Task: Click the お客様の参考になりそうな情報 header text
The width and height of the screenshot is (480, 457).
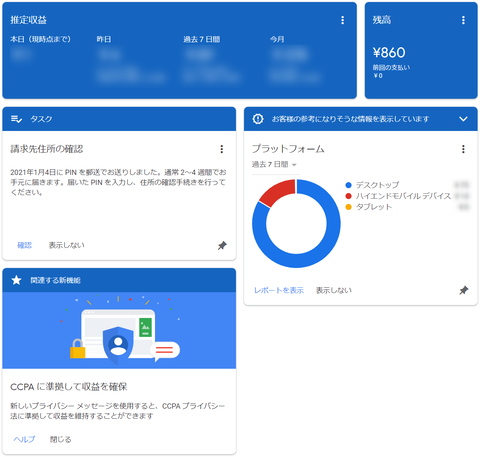Action: (x=350, y=119)
